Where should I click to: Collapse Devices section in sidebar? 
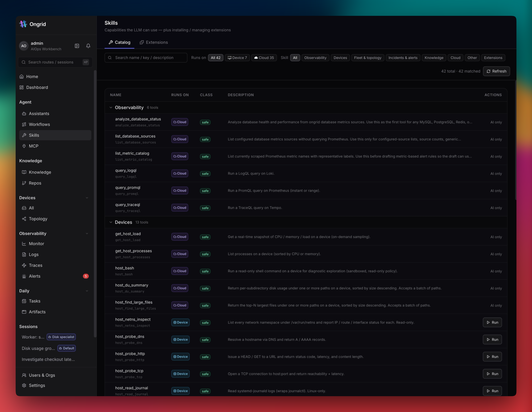click(87, 198)
